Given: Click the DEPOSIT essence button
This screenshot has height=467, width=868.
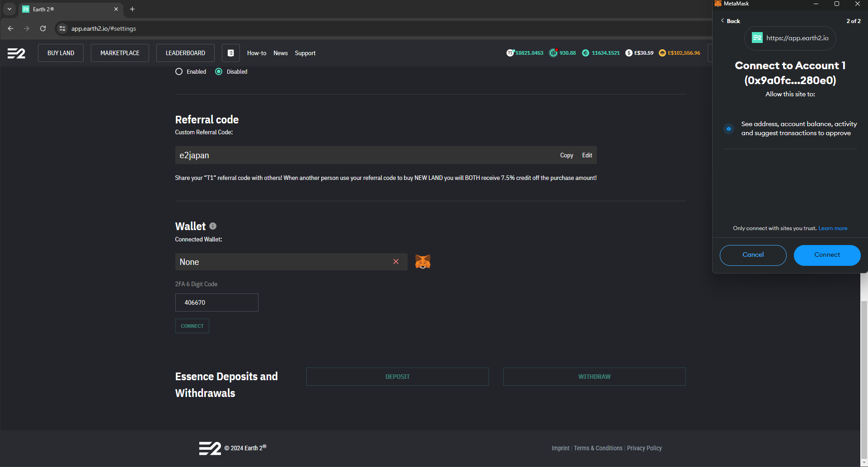Looking at the screenshot, I should [398, 377].
